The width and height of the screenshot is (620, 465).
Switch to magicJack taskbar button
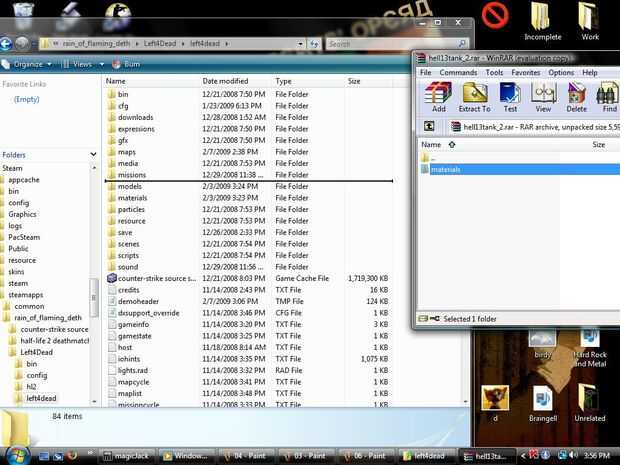pos(126,456)
